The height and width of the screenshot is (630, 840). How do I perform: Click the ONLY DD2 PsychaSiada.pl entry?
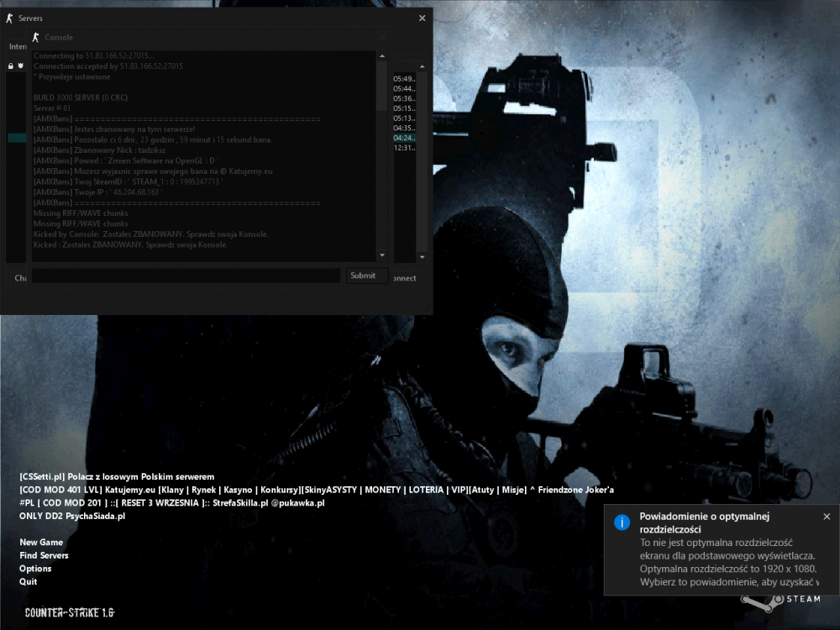pos(72,517)
